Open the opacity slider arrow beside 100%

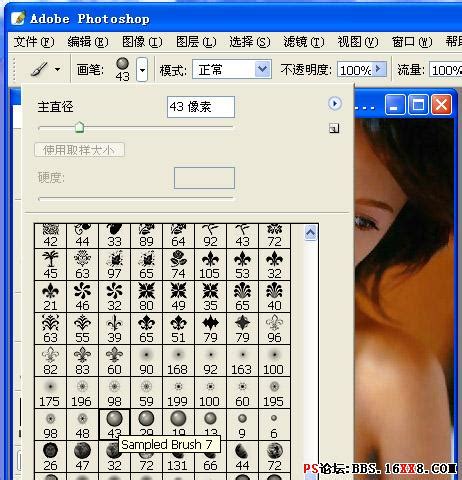tap(379, 69)
